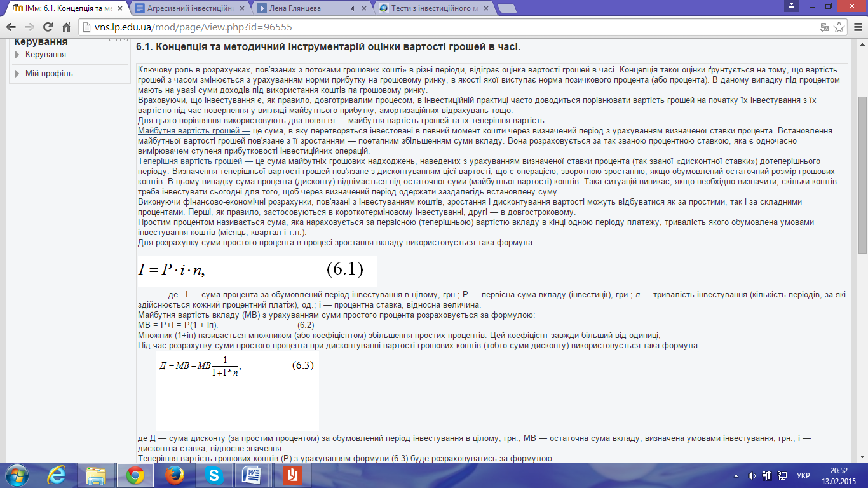Click the Chrome taskbar icon
868x488 pixels.
pyautogui.click(x=134, y=475)
